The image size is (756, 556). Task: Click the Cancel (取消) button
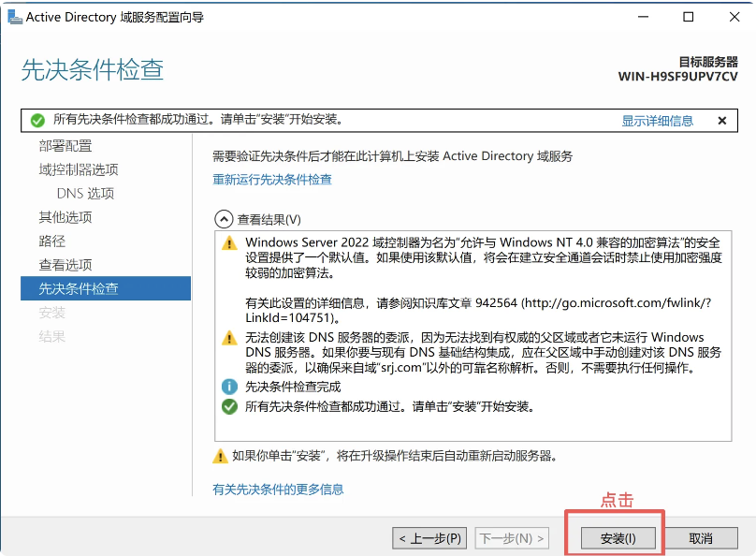(701, 538)
